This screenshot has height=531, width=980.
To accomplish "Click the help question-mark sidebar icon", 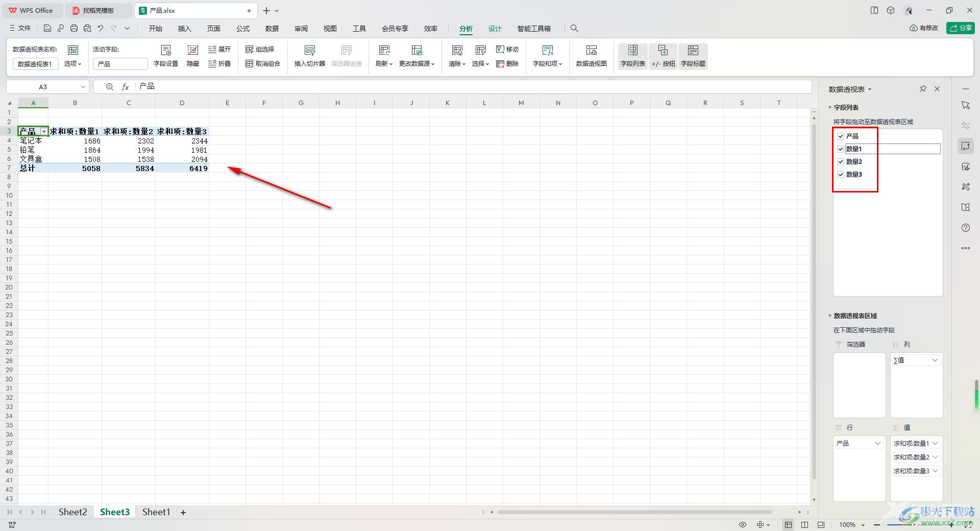I will (966, 228).
